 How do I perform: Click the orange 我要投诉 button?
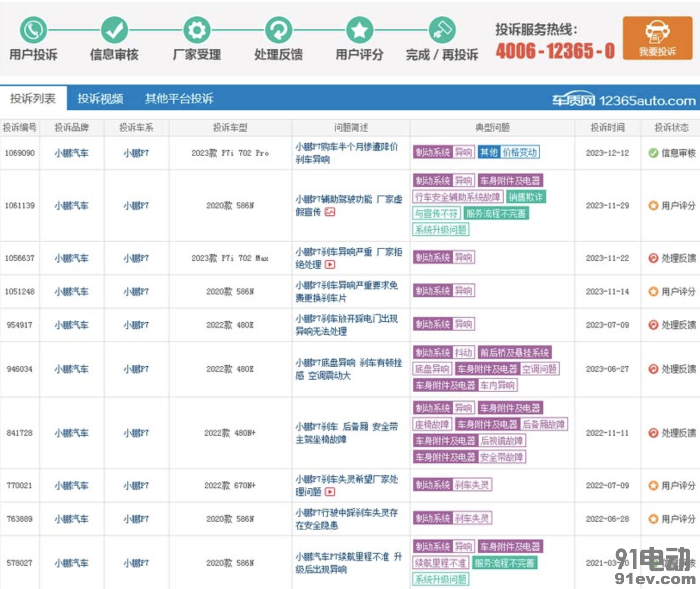coord(657,38)
